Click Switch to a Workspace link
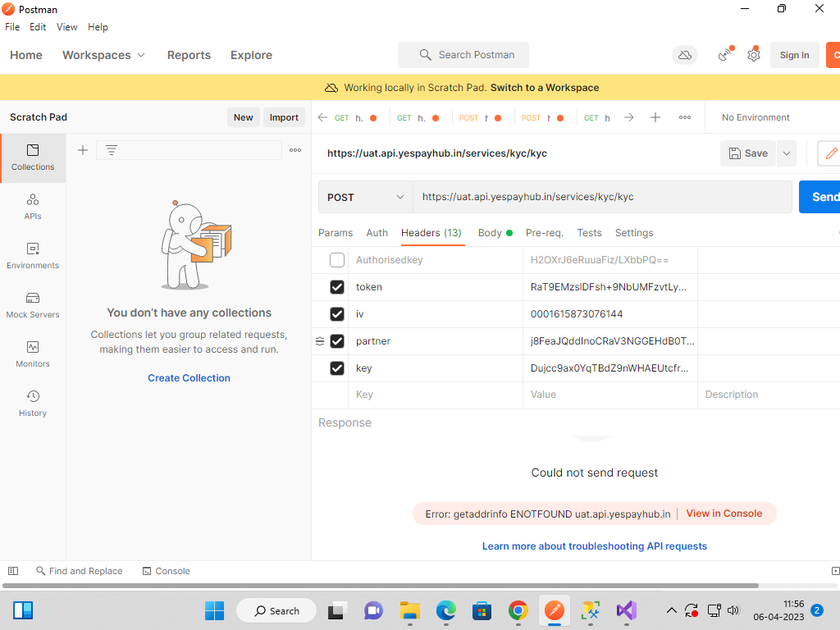This screenshot has height=630, width=840. coord(545,88)
